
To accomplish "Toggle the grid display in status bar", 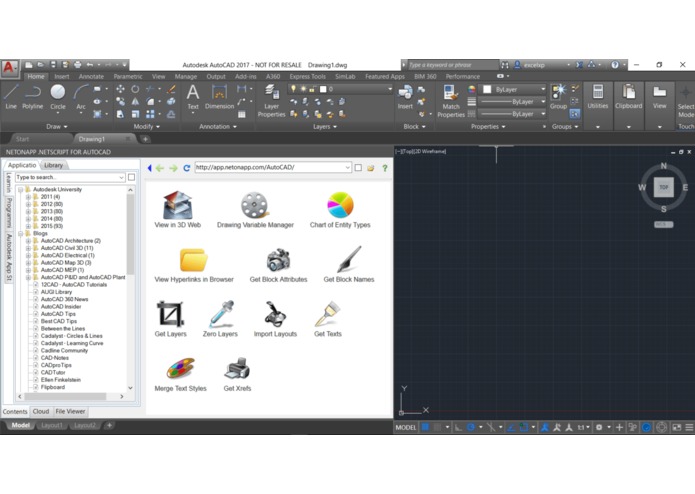I will [426, 427].
